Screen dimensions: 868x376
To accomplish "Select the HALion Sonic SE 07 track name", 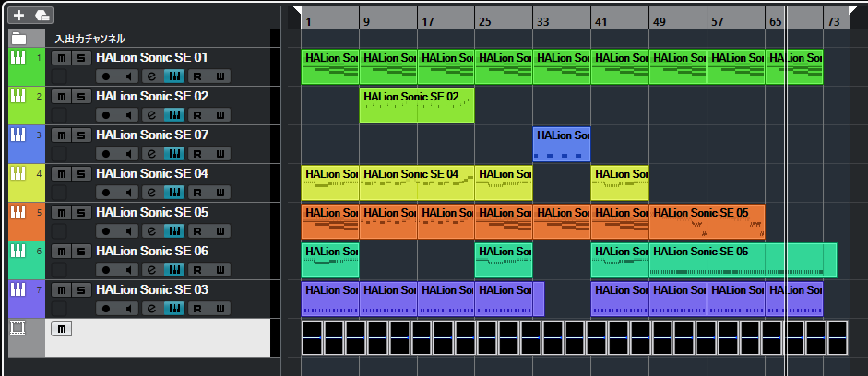I will 152,135.
